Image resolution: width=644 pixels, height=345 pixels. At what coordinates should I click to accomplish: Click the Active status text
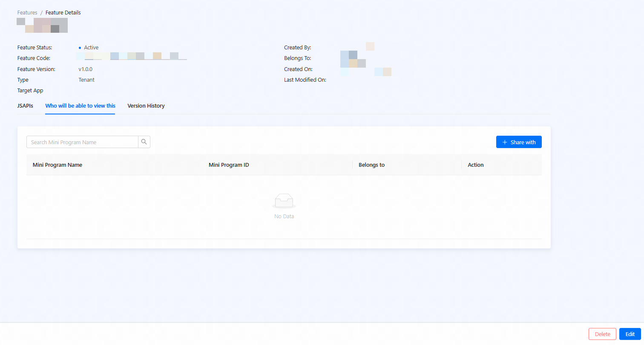pyautogui.click(x=91, y=48)
